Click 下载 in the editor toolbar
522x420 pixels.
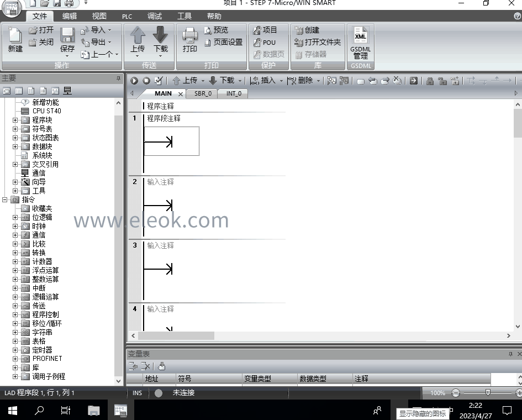pyautogui.click(x=222, y=81)
